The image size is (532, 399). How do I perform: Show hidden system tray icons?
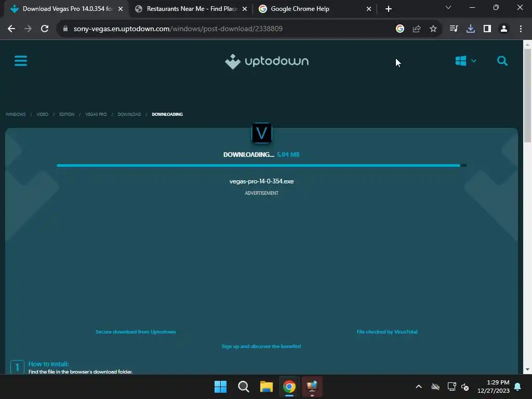point(419,387)
